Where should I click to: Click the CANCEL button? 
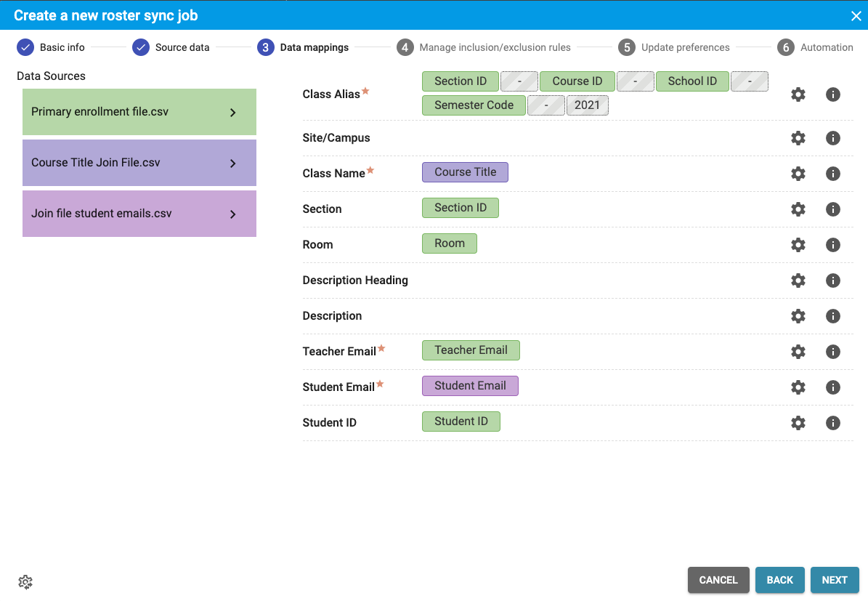click(718, 580)
